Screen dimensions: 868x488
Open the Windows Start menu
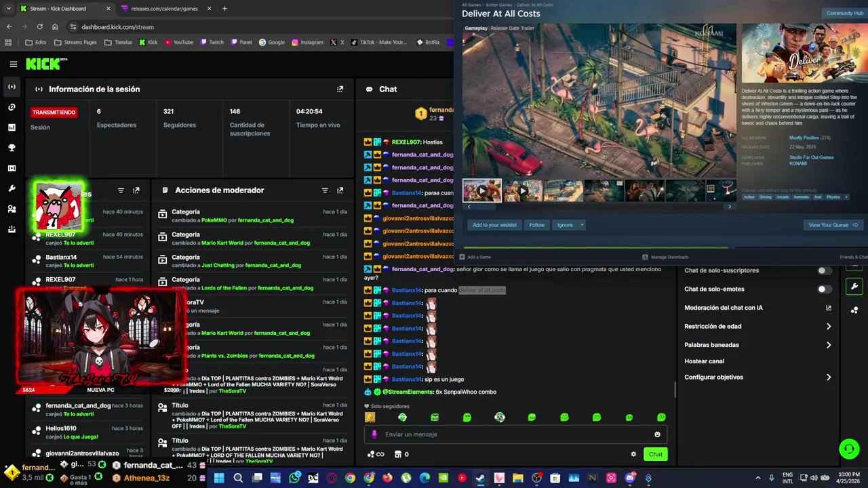(x=219, y=478)
